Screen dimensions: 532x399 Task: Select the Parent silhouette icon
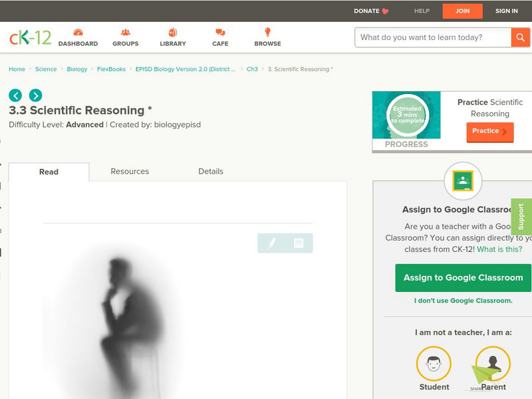point(493,363)
